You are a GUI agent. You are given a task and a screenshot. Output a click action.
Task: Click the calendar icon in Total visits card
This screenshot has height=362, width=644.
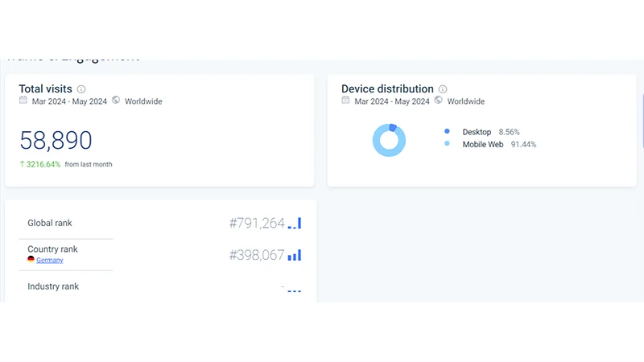tap(23, 101)
